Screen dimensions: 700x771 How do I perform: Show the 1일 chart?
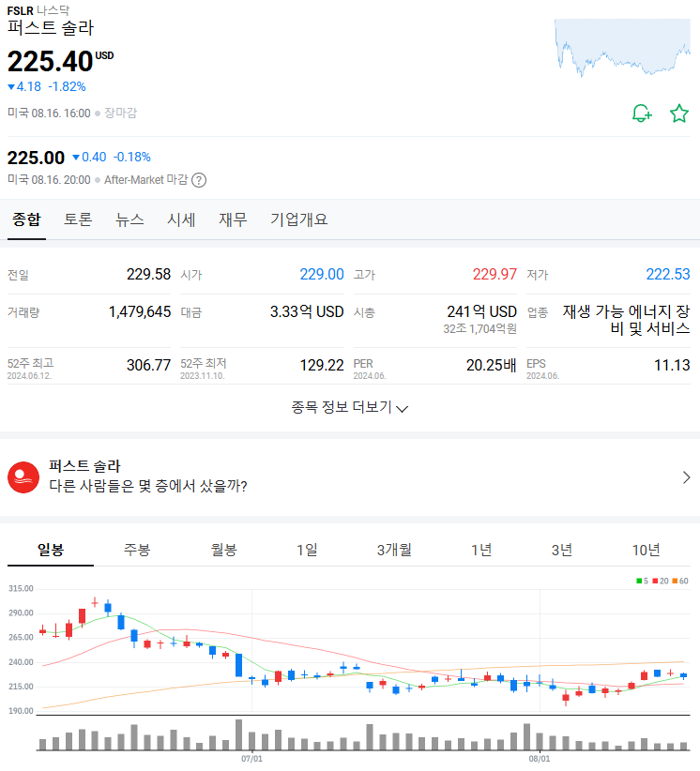point(307,550)
